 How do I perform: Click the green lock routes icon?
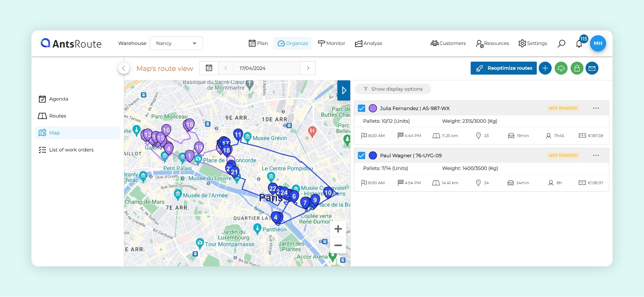pyautogui.click(x=577, y=68)
